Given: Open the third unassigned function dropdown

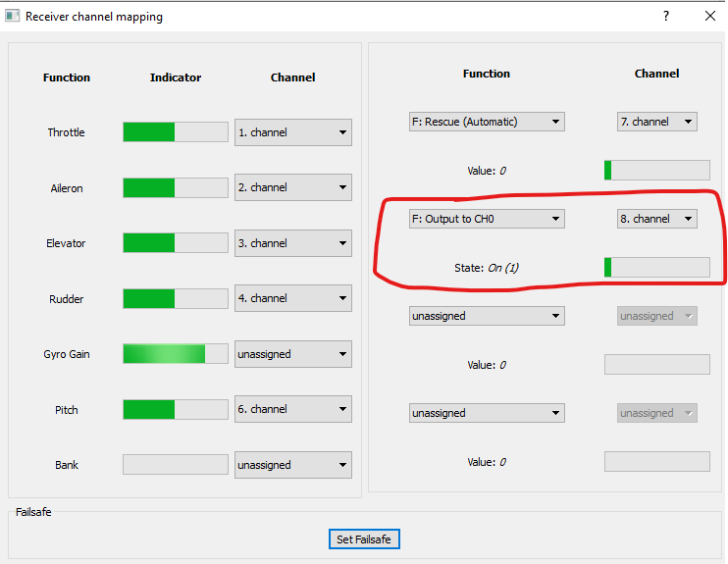Looking at the screenshot, I should [x=486, y=316].
